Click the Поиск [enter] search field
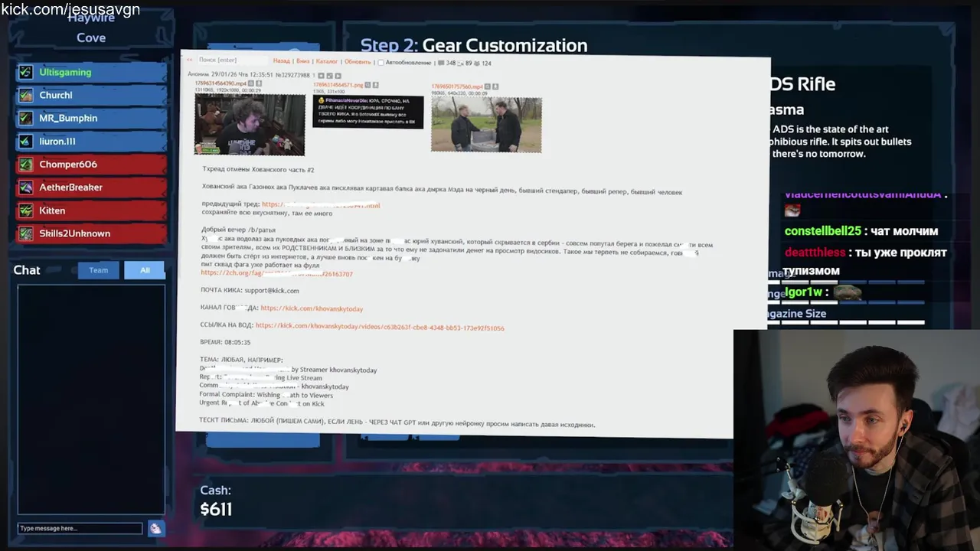The width and height of the screenshot is (980, 551). [234, 60]
